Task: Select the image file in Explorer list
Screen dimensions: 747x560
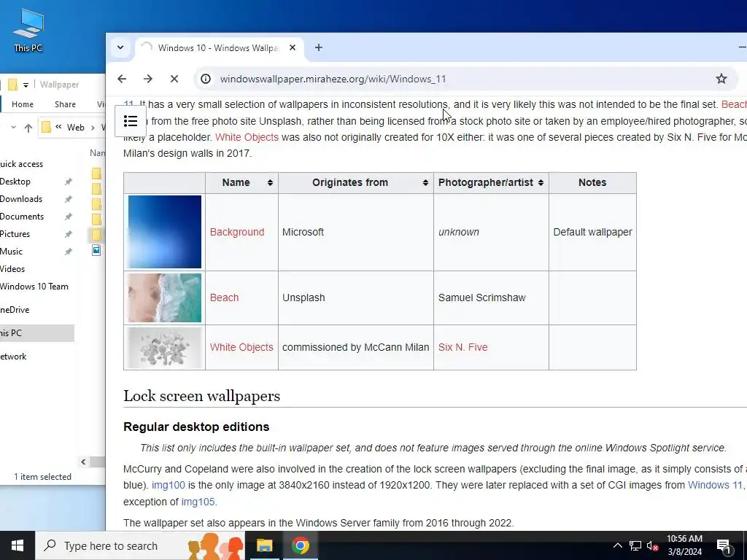Action: click(96, 250)
